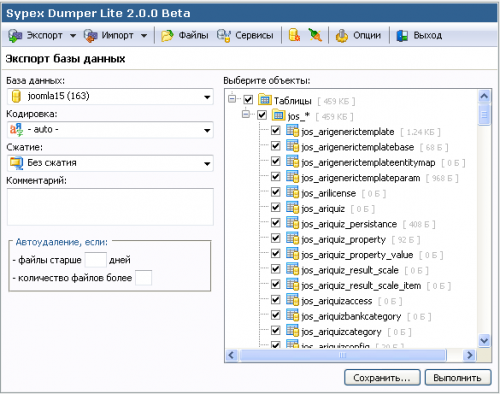The image size is (500, 394).
Task: Click the green connection icon in toolbar
Action: point(315,35)
